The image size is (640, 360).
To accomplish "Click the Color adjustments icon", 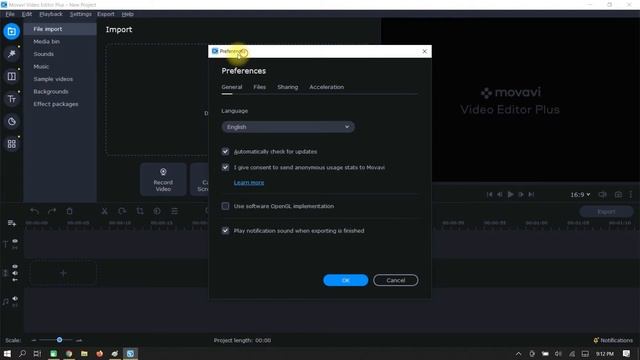I will [x=157, y=211].
